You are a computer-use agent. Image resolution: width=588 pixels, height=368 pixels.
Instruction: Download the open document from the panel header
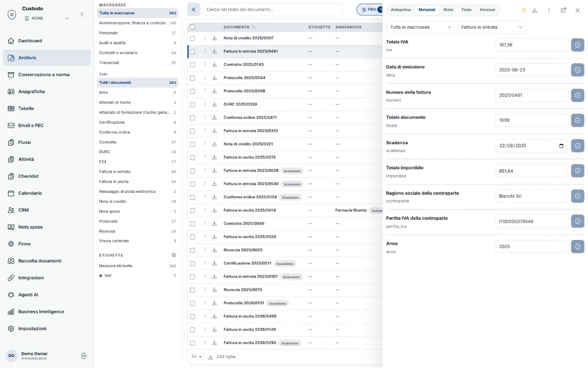coord(535,10)
